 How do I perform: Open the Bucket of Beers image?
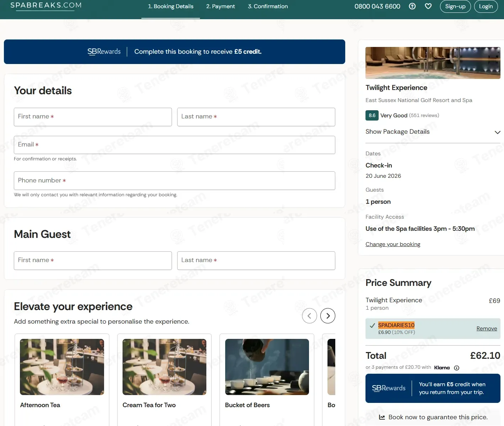point(267,367)
